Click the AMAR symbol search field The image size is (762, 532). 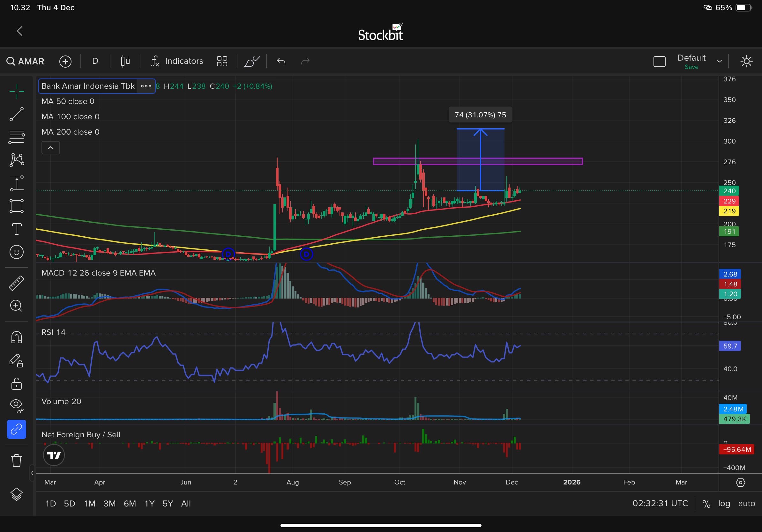[26, 61]
